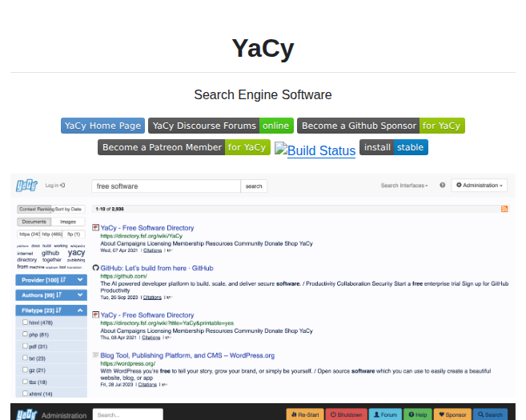Click the github tag in word cloud
This screenshot has height=420, width=526.
point(50,253)
